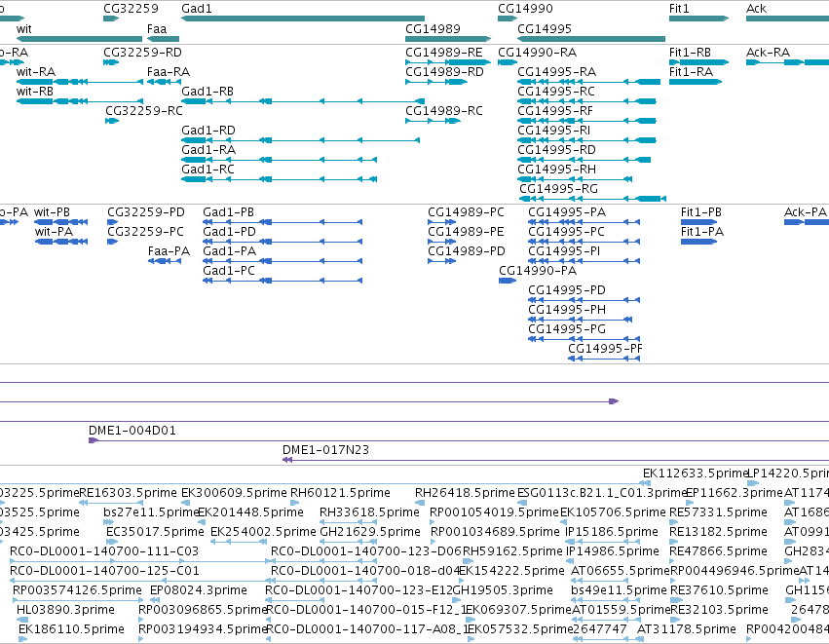Select protein CG14995-PH

pyautogui.click(x=580, y=320)
